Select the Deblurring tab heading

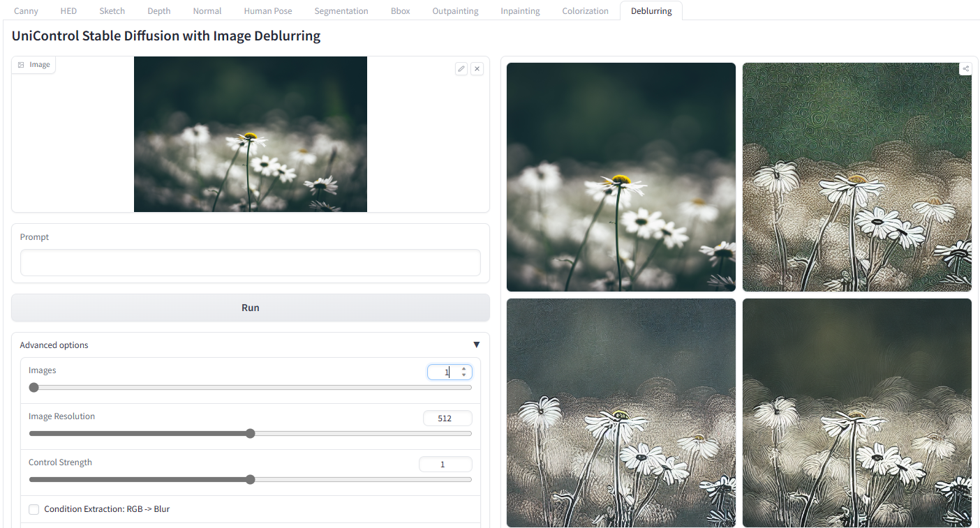[651, 10]
